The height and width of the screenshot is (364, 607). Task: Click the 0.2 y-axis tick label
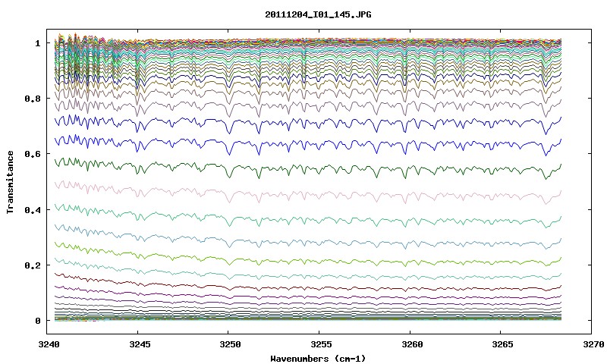pyautogui.click(x=33, y=265)
